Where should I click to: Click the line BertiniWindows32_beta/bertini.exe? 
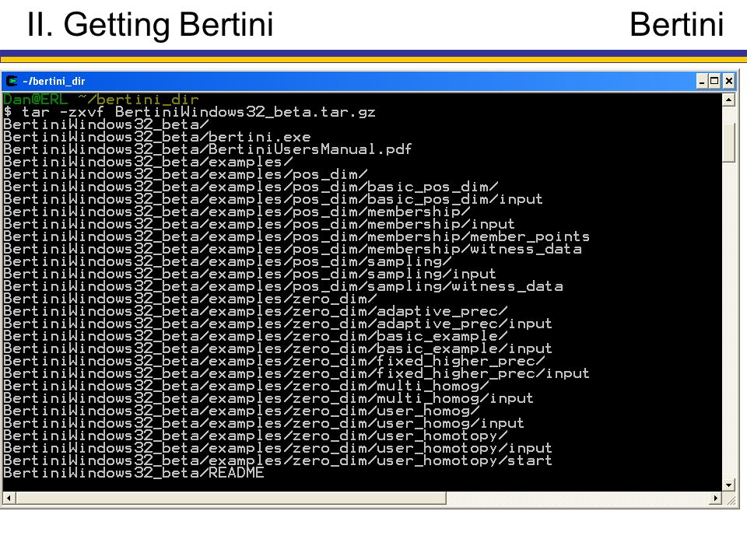pos(157,137)
